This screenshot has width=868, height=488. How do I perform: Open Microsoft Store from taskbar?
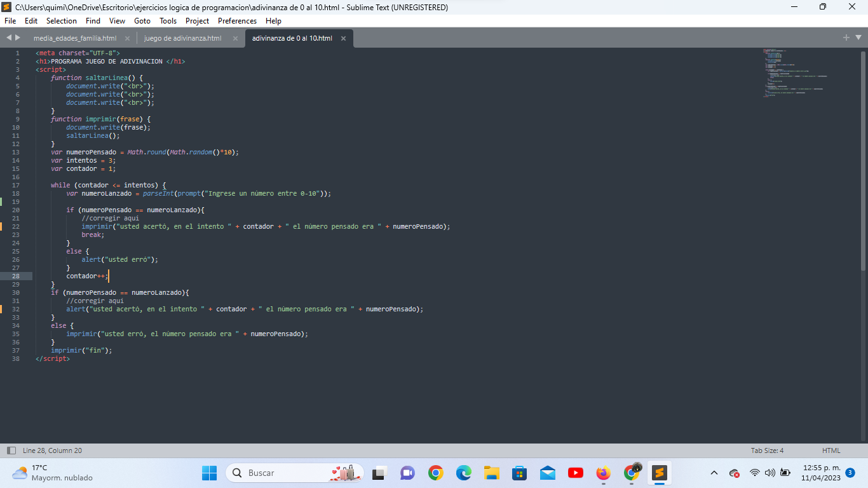(x=519, y=473)
